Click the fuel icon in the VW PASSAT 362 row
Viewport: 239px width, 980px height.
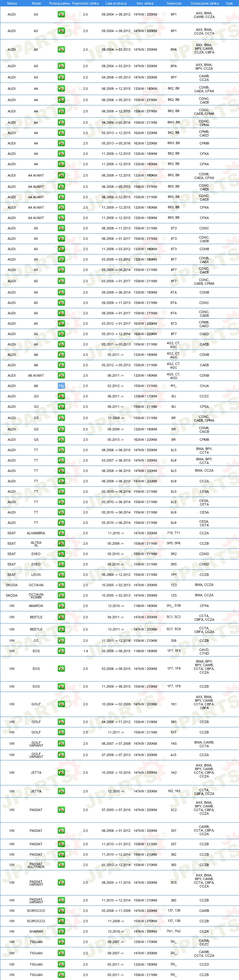pos(61,854)
